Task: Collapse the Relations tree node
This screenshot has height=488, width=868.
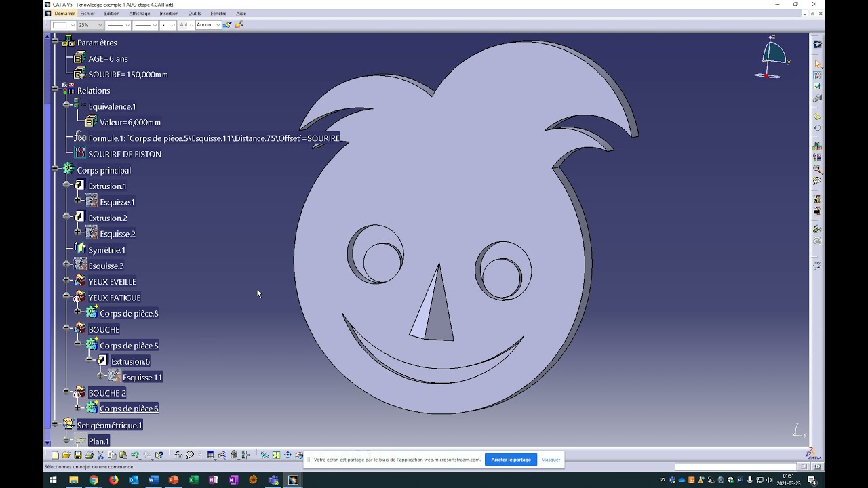Action: pyautogui.click(x=56, y=89)
